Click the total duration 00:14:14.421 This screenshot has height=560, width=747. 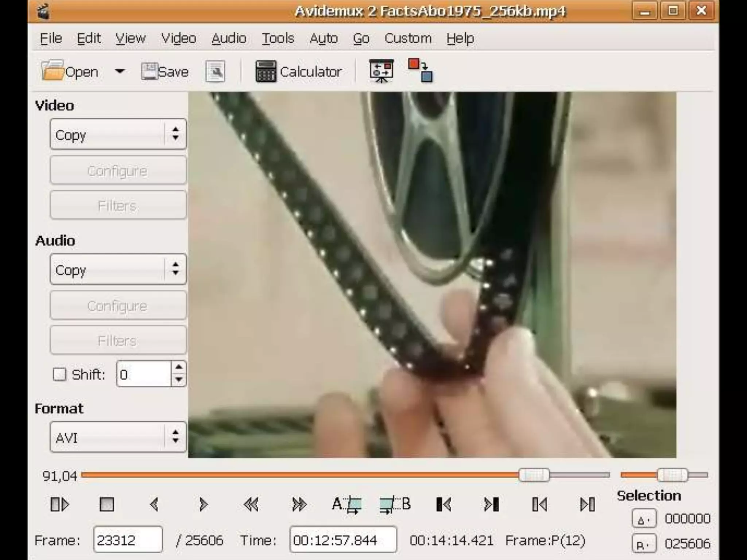(452, 540)
